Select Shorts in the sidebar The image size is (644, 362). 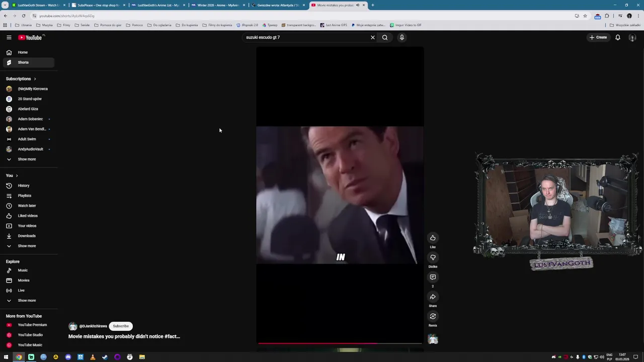pyautogui.click(x=29, y=62)
